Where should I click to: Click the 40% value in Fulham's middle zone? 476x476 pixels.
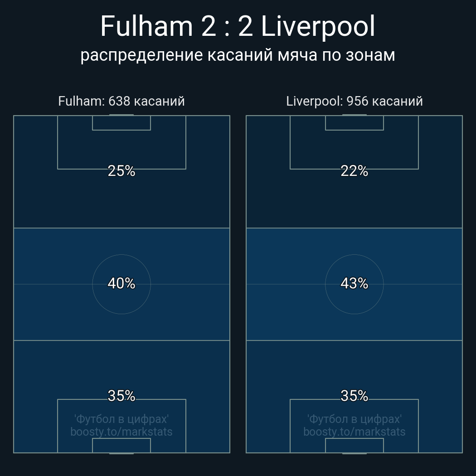(121, 283)
